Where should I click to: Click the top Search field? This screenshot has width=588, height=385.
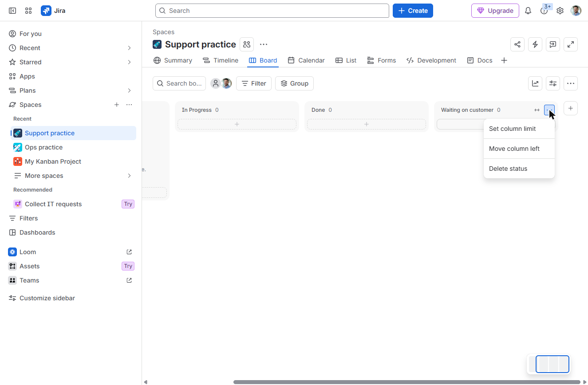point(272,11)
